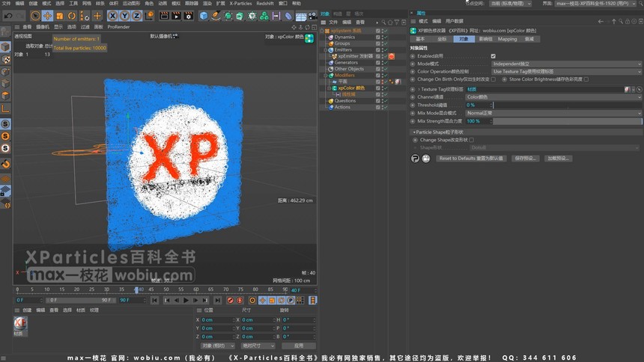Render to Picture Viewer icon
Screen dimensions: 644x362
[x=176, y=16]
